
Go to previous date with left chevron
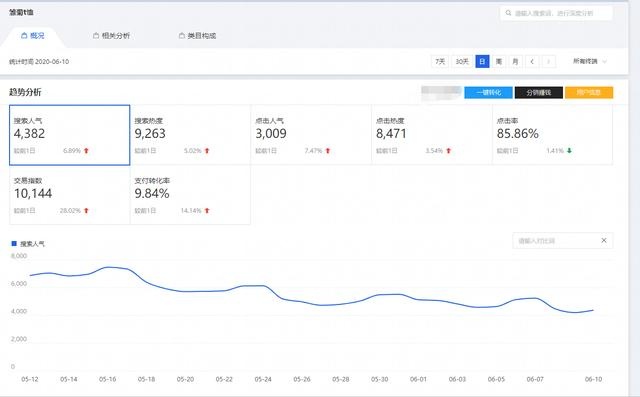click(x=532, y=62)
